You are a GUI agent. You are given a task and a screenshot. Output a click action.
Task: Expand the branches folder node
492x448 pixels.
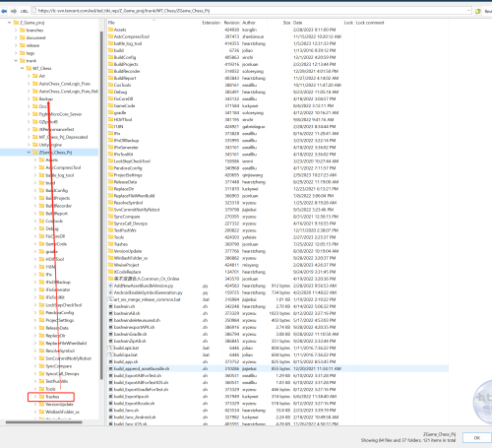[x=16, y=31]
